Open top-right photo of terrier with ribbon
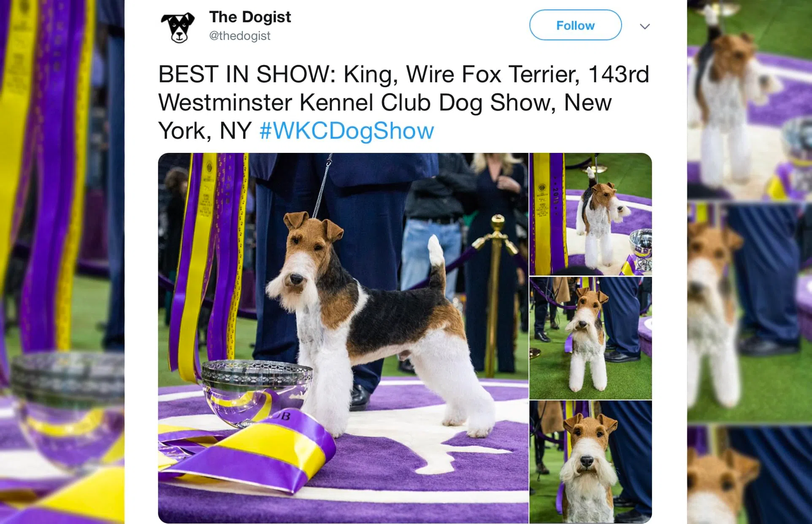812x524 pixels. (x=591, y=214)
